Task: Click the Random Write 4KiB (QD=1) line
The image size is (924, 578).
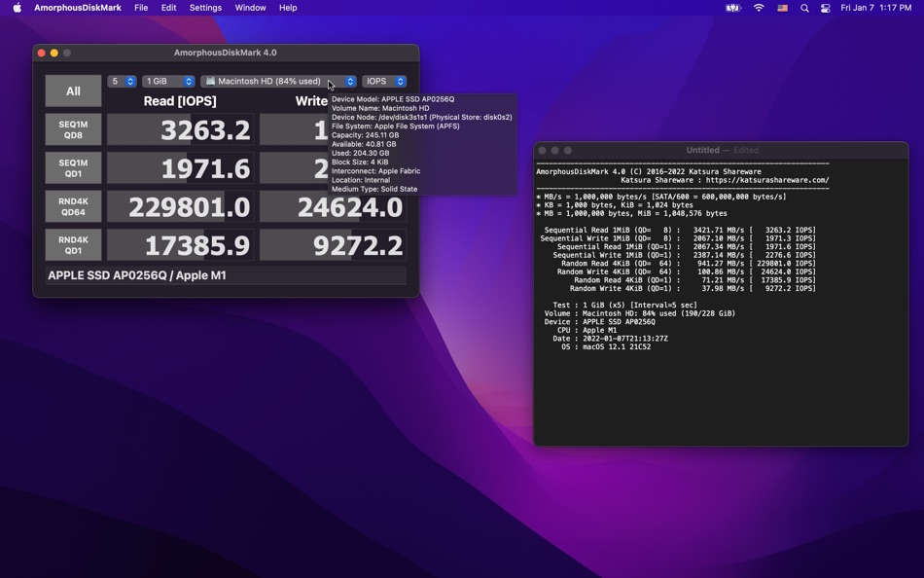Action: 693,288
